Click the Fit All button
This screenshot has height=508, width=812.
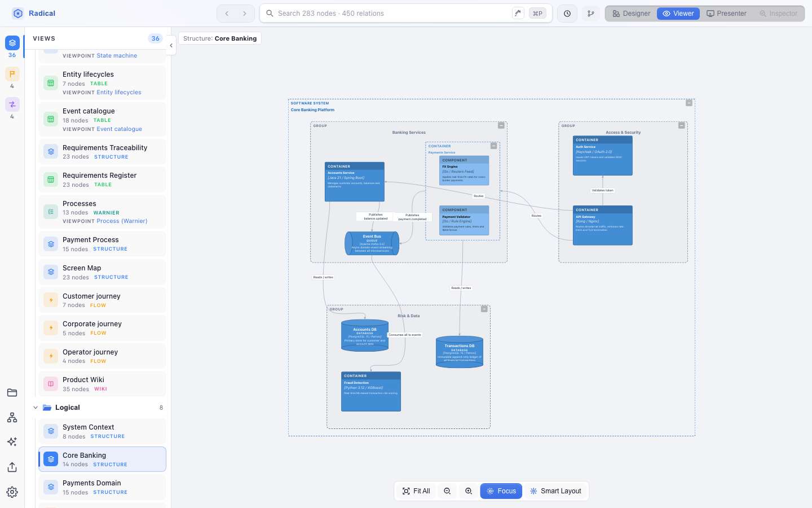pos(416,491)
